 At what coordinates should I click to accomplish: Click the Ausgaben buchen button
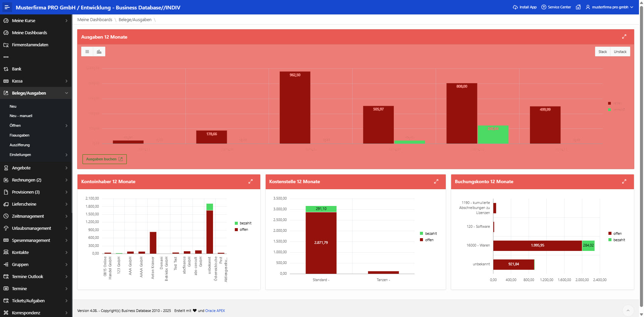point(104,159)
